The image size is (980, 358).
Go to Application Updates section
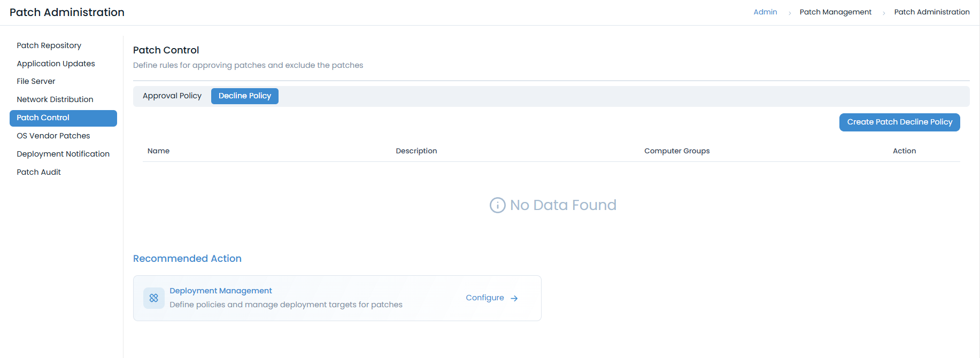point(56,64)
